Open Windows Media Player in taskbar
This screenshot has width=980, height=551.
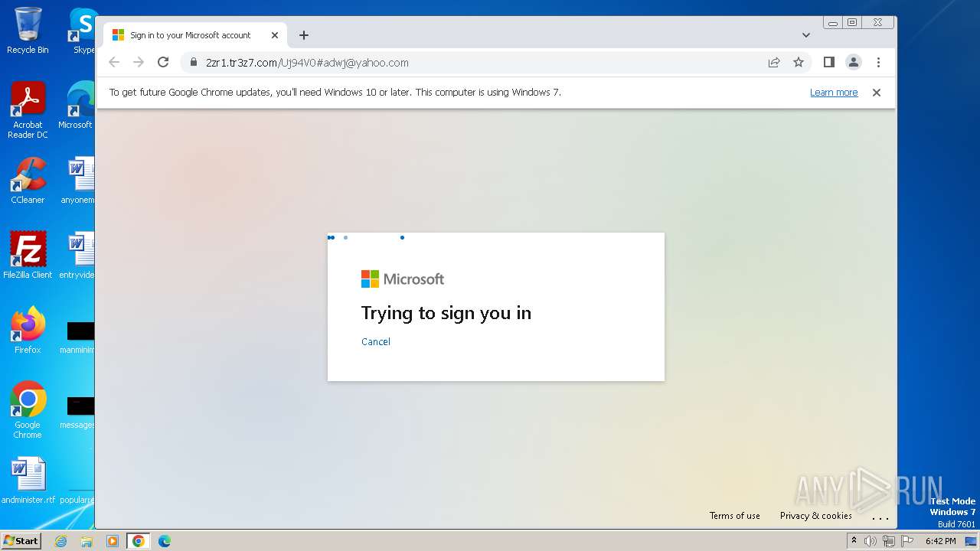(113, 541)
